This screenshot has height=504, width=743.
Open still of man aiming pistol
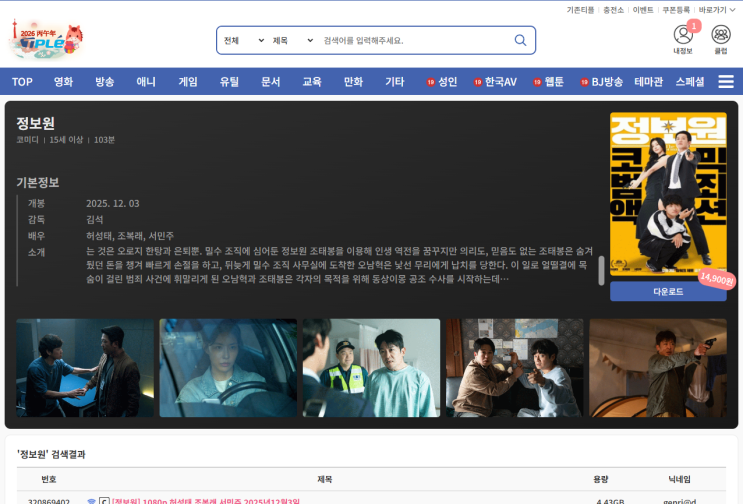point(658,368)
